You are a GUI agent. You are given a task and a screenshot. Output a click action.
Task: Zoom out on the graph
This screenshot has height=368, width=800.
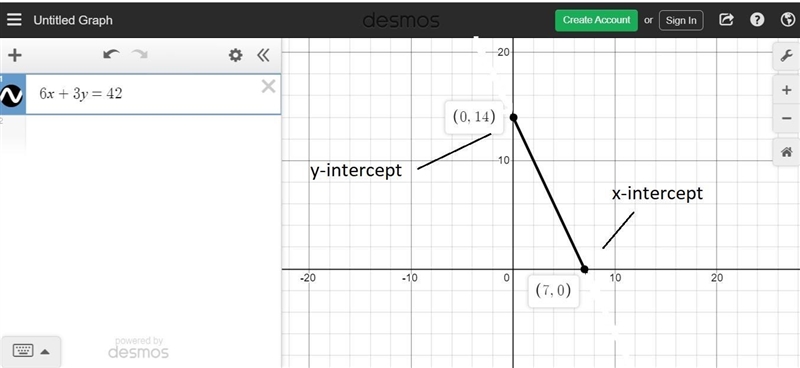[x=786, y=118]
